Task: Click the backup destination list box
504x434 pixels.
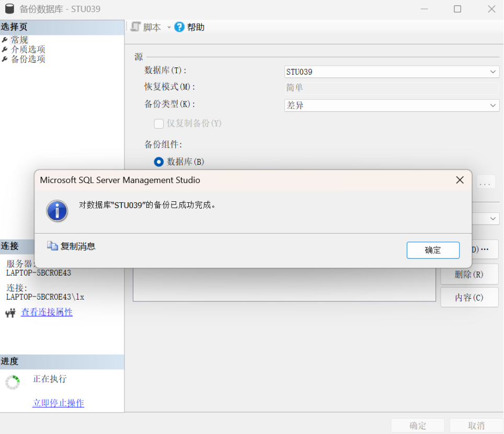Action: [x=284, y=284]
